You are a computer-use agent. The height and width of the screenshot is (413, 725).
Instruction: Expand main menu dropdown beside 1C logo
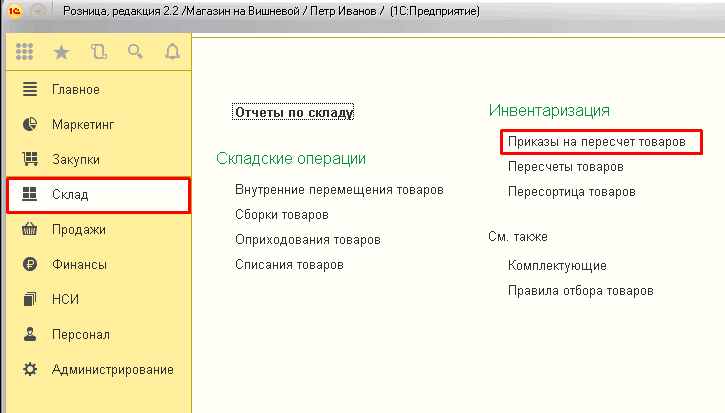click(39, 12)
